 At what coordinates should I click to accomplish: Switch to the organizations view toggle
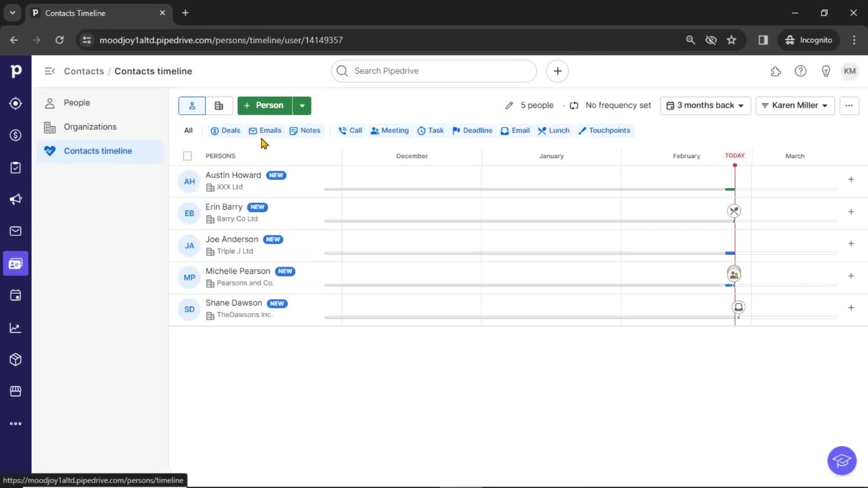point(219,105)
